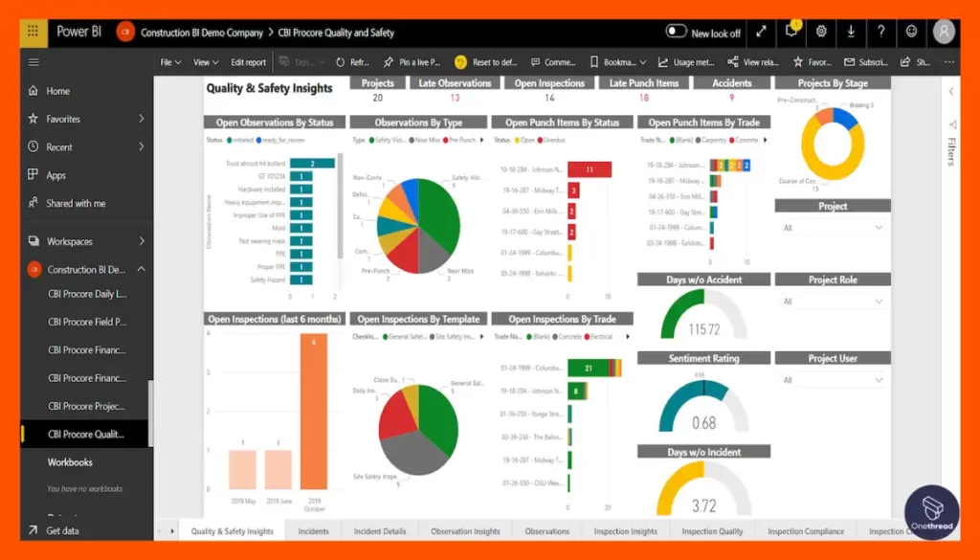Switch to the Inspection Compliance tab
The image size is (980, 560).
pos(806,530)
